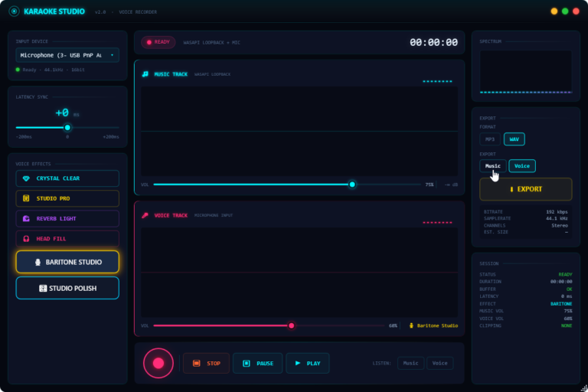The image size is (588, 392).
Task: Toggle Music track for export
Action: pyautogui.click(x=493, y=166)
